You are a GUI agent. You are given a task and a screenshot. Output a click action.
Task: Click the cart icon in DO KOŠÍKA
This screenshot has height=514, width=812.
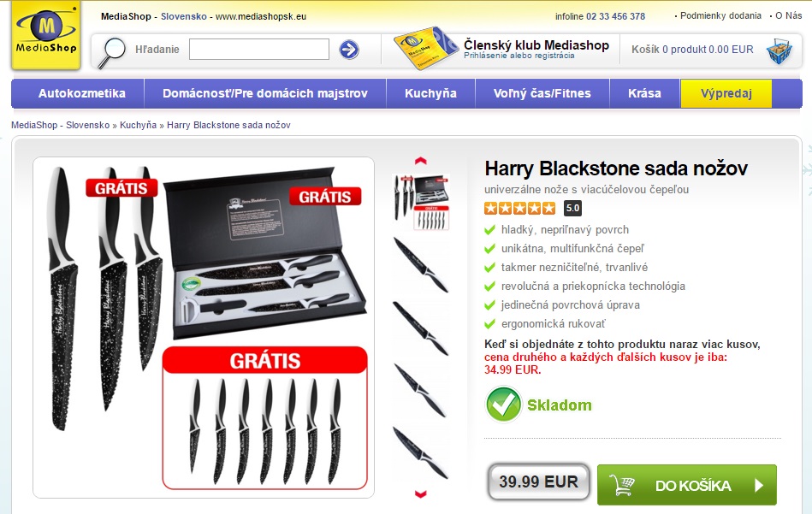coord(622,485)
